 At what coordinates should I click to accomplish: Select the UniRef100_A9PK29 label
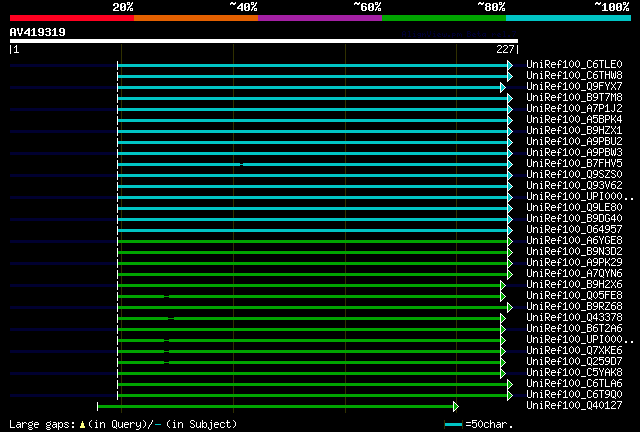pyautogui.click(x=574, y=263)
